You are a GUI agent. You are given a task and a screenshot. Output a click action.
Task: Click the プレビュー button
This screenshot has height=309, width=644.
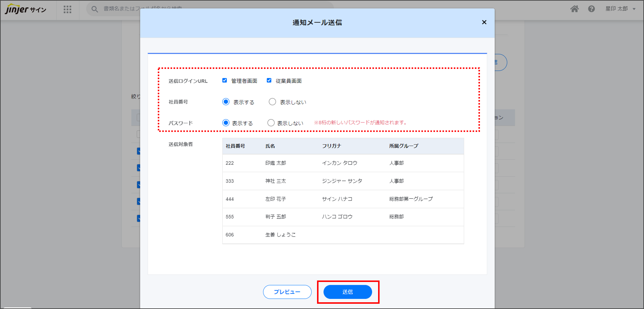[x=287, y=292]
